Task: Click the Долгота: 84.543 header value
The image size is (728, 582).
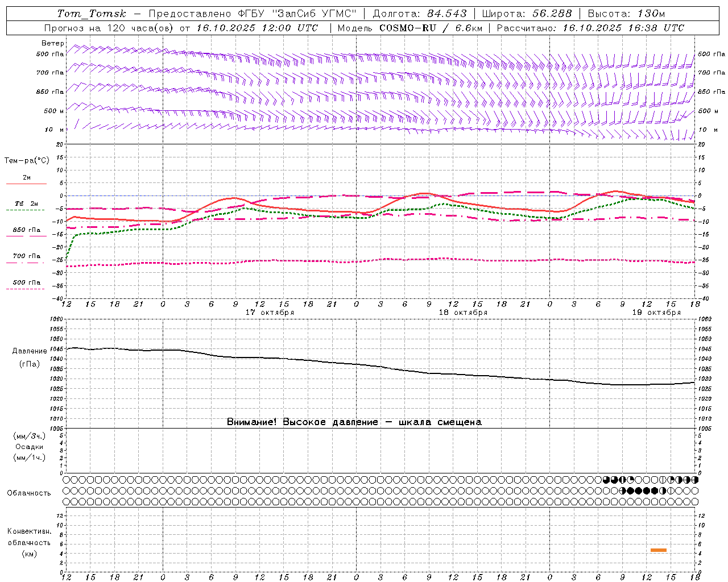Action: tap(420, 14)
